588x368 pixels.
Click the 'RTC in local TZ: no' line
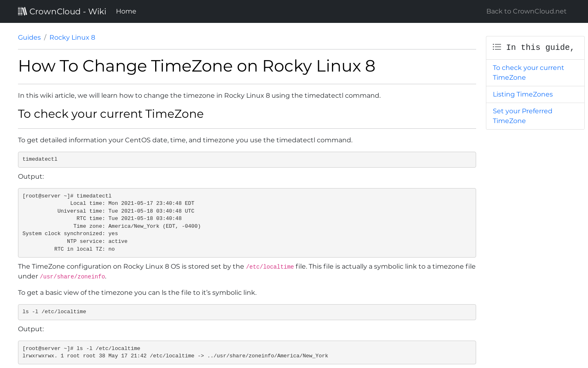click(x=85, y=249)
